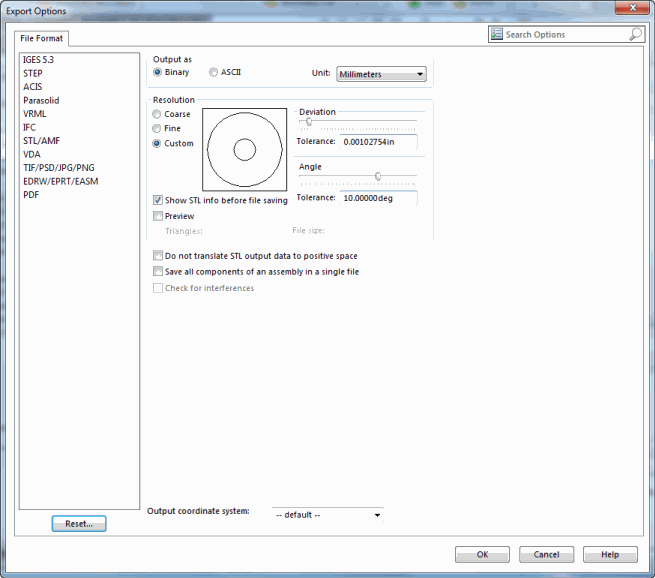Screen dimensions: 655x578
Task: Select the Binary output radio button
Action: [157, 72]
